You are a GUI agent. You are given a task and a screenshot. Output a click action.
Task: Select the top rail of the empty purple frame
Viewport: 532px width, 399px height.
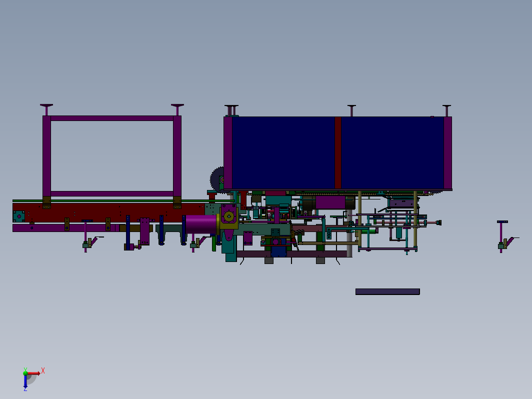point(112,118)
